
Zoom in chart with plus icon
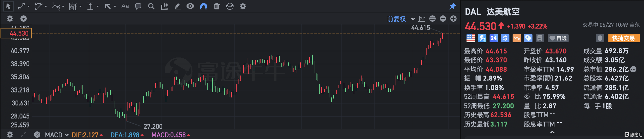(453, 19)
